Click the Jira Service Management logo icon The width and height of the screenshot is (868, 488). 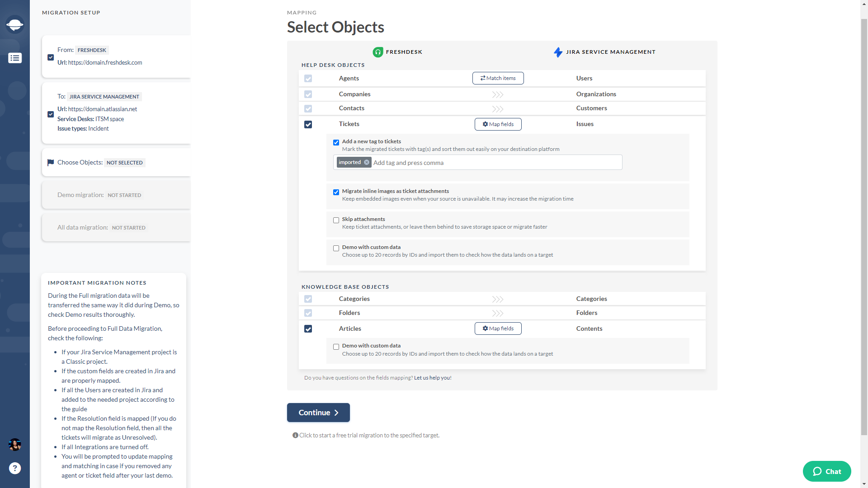(x=558, y=52)
